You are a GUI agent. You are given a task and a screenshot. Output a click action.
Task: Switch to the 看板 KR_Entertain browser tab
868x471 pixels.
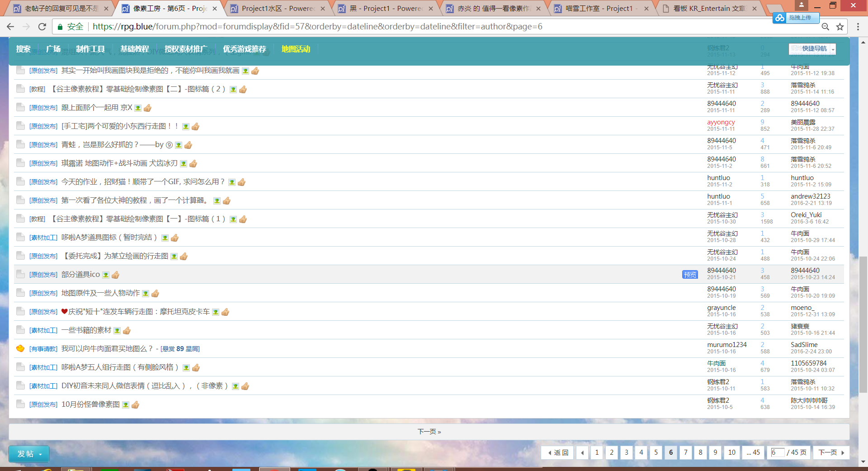[710, 8]
